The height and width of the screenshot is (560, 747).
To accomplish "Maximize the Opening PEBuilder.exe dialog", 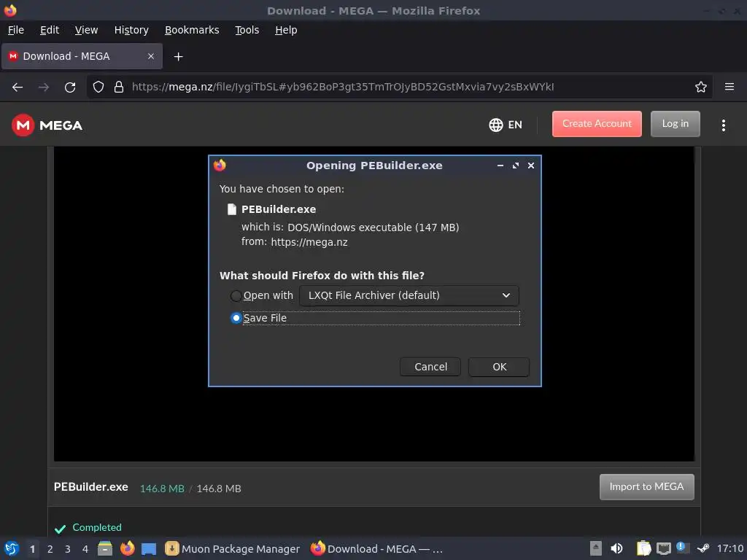I will (516, 166).
